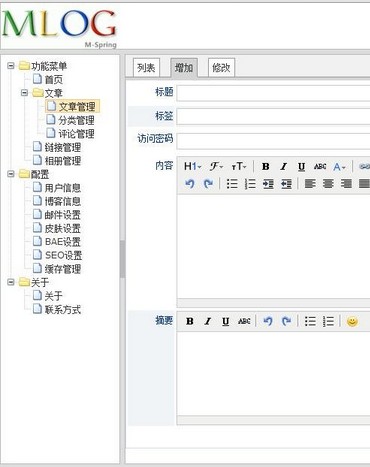Image resolution: width=370 pixels, height=467 pixels.
Task: Open the text color dropdown
Action: click(x=339, y=166)
